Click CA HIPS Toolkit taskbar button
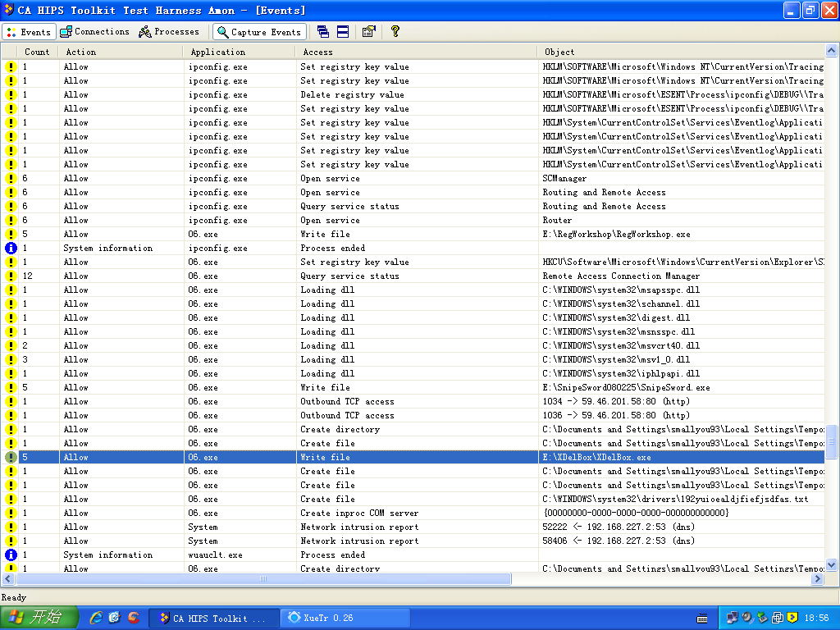The image size is (840, 630). pos(214,618)
